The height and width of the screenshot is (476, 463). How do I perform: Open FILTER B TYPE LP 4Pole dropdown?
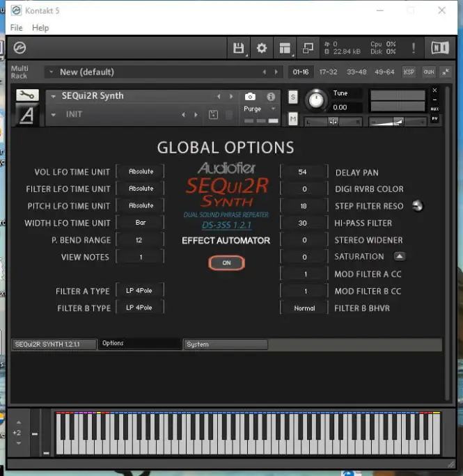[140, 308]
